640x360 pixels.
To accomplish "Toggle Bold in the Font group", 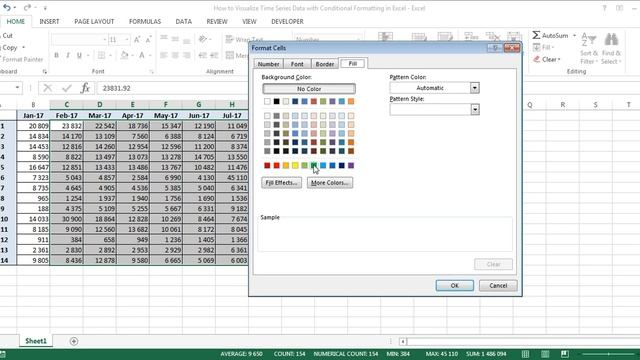I will pyautogui.click(x=56, y=55).
